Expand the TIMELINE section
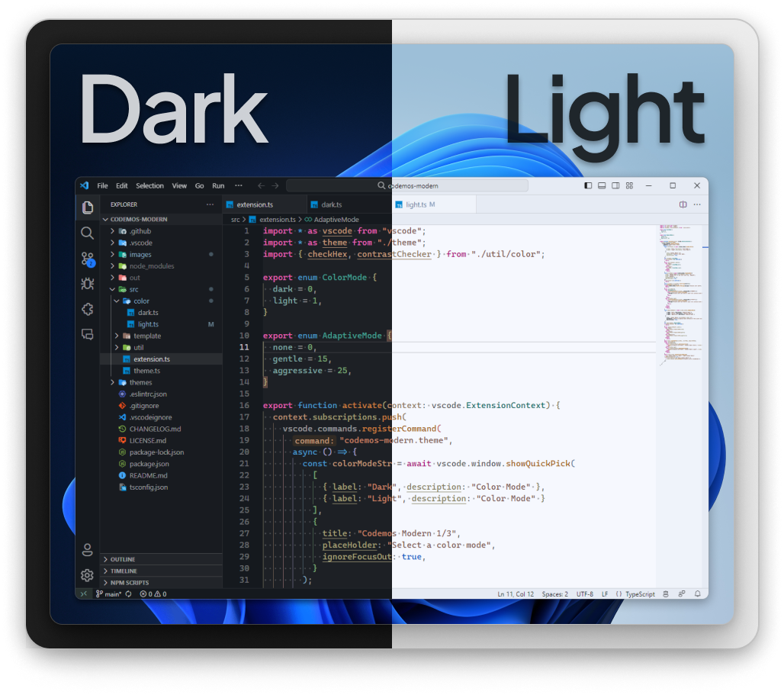784x698 pixels. click(x=161, y=571)
